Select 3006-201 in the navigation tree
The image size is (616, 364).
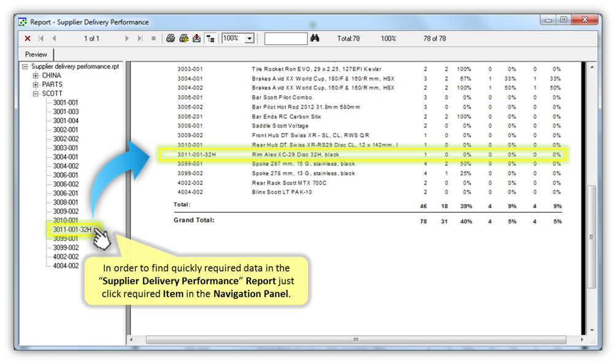(x=66, y=193)
